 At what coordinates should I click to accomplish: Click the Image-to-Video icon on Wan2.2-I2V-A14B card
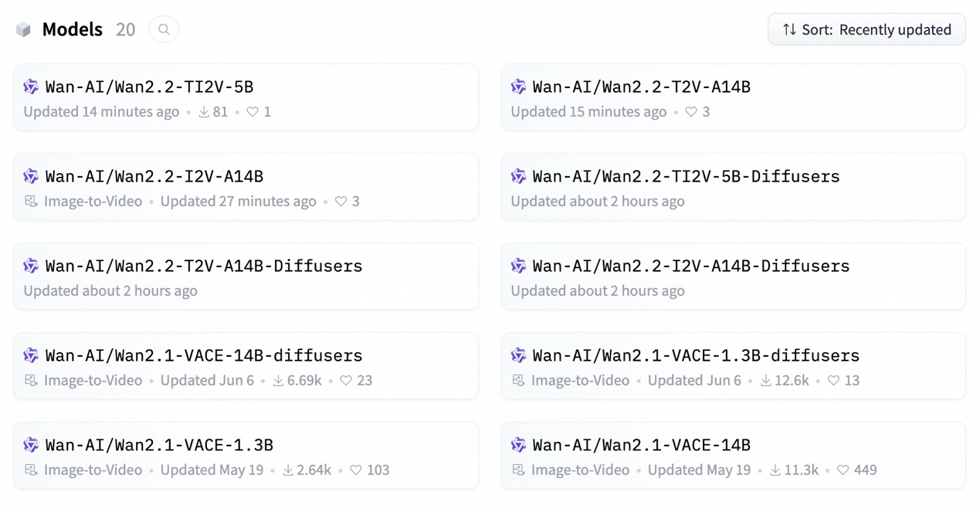[31, 202]
